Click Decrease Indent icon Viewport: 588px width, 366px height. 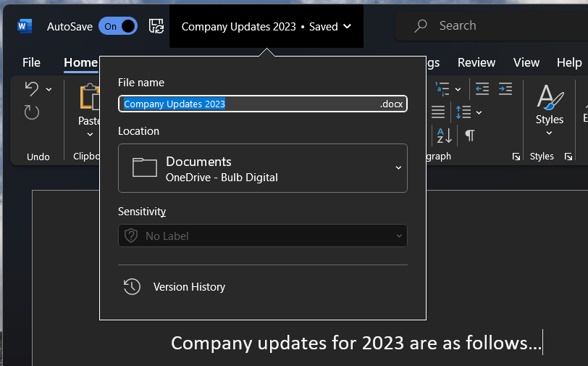click(x=482, y=89)
